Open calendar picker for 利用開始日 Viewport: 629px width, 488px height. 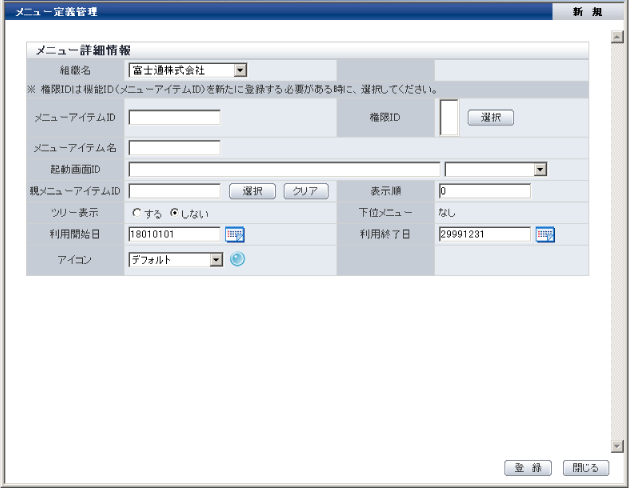click(235, 235)
